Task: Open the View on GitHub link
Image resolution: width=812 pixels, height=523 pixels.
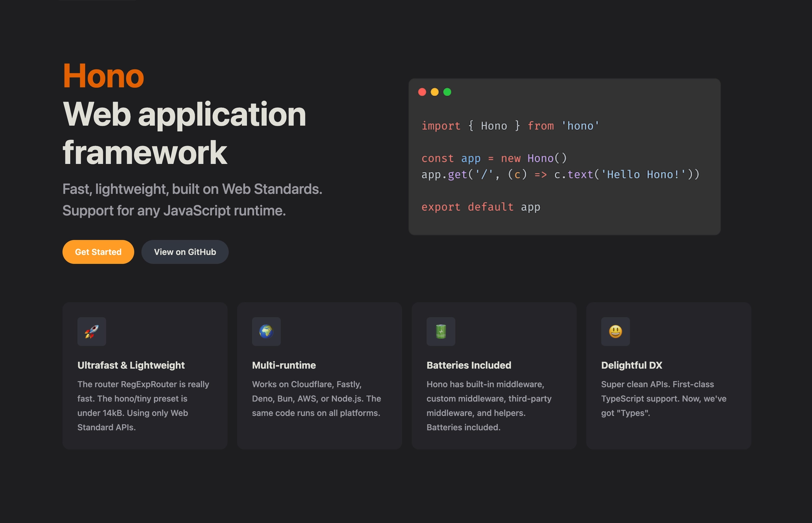Action: 185,252
